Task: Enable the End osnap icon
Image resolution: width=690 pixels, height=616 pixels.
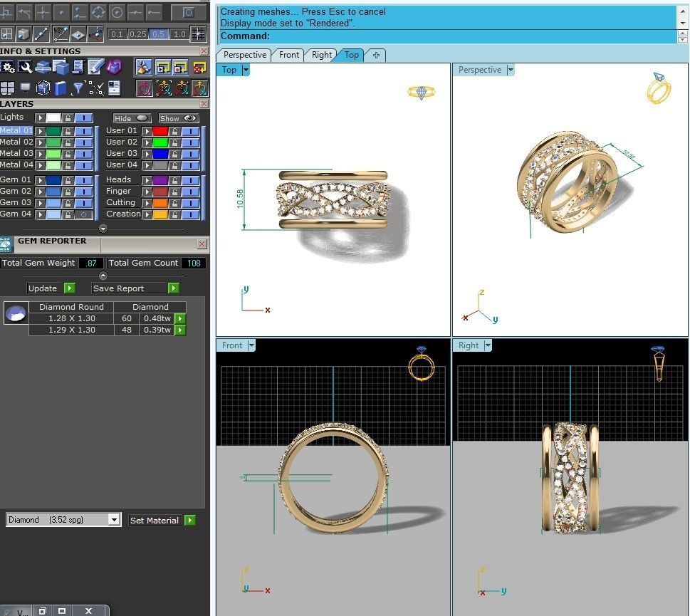Action: coord(154,12)
